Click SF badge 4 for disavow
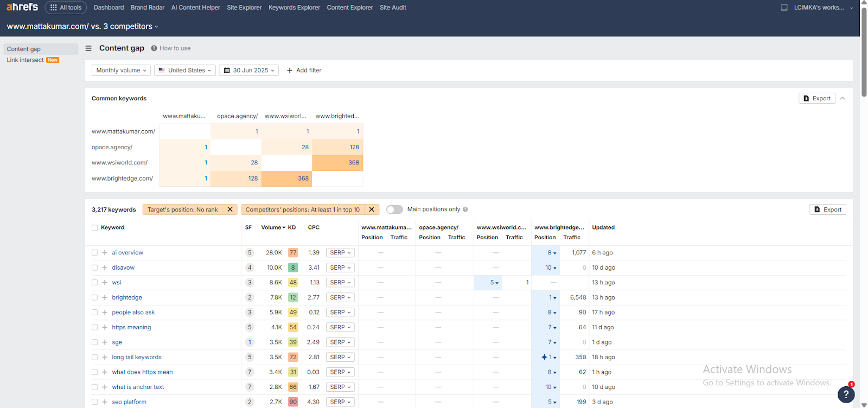The image size is (868, 408). tap(250, 267)
